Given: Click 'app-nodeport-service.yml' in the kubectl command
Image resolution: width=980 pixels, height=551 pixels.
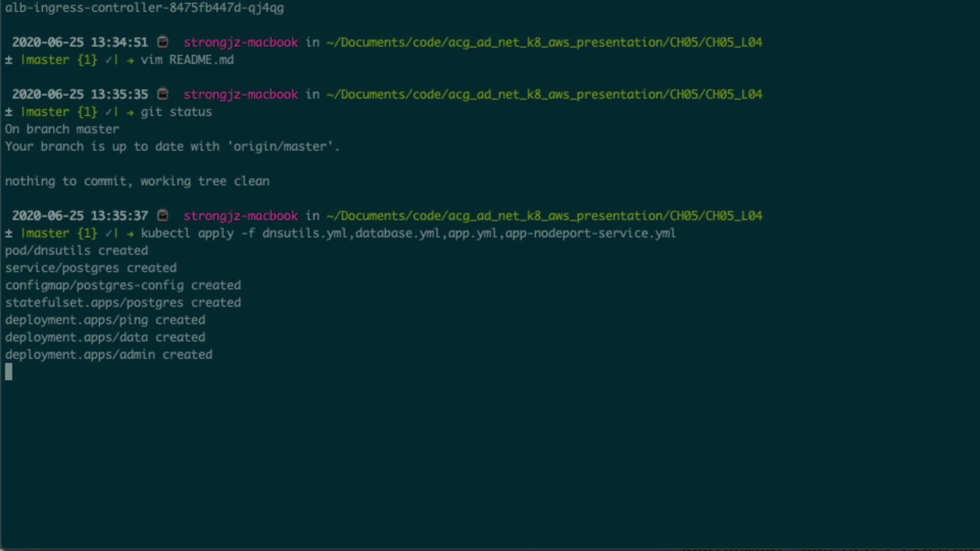Looking at the screenshot, I should (591, 234).
